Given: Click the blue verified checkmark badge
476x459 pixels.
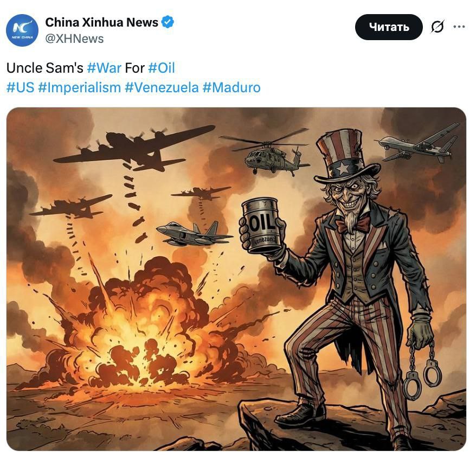Looking at the screenshot, I should point(168,22).
